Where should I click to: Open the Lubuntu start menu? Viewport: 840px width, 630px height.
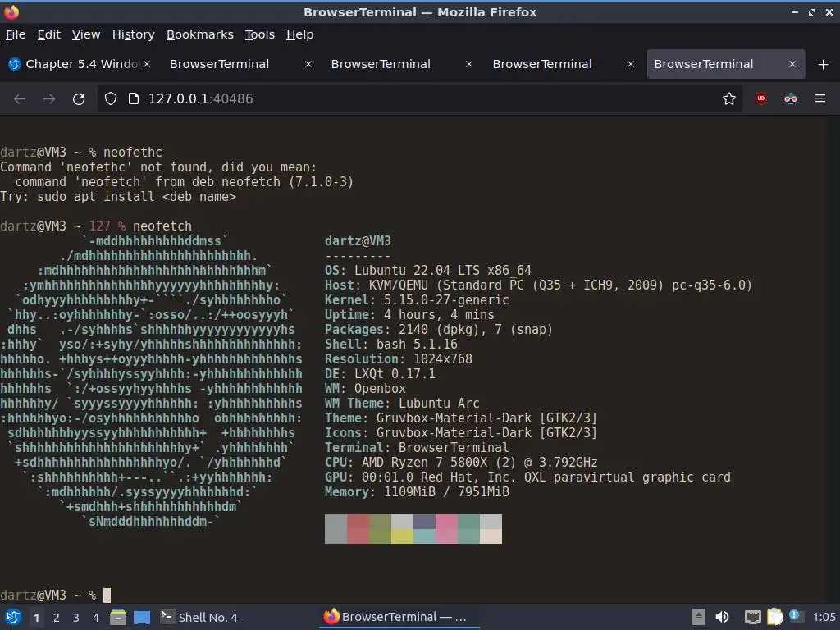13,617
